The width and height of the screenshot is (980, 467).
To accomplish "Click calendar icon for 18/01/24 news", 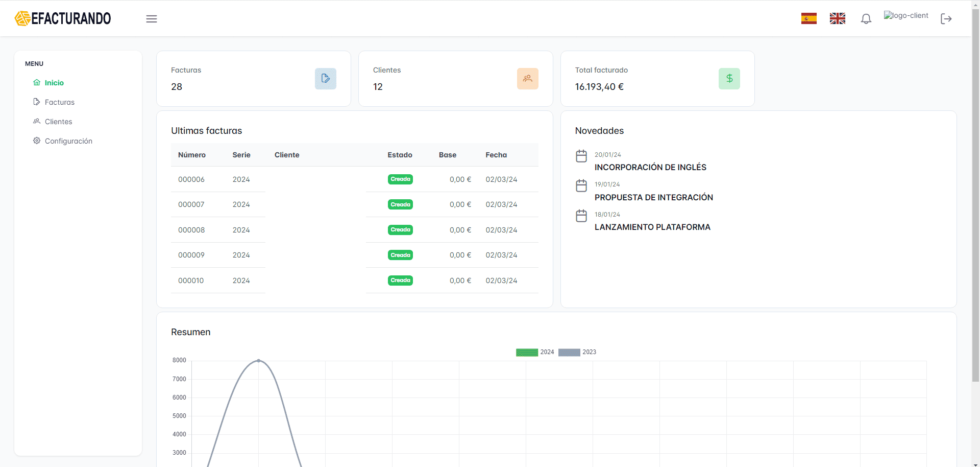I will point(581,216).
